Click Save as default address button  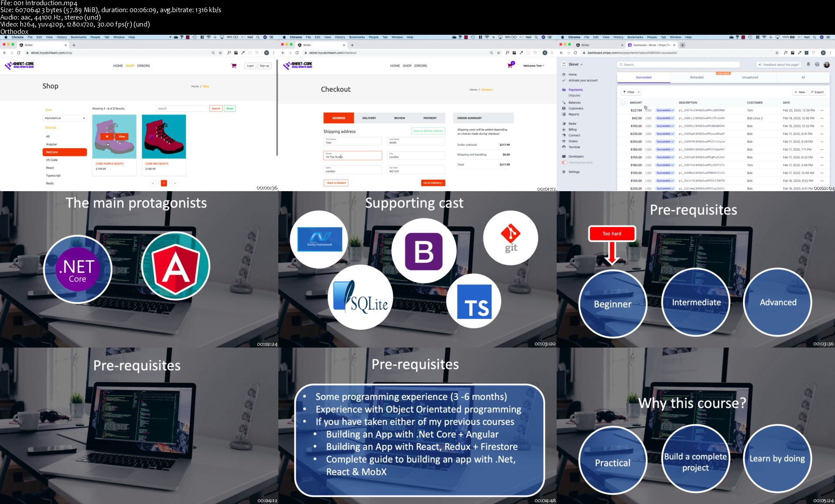point(428,131)
